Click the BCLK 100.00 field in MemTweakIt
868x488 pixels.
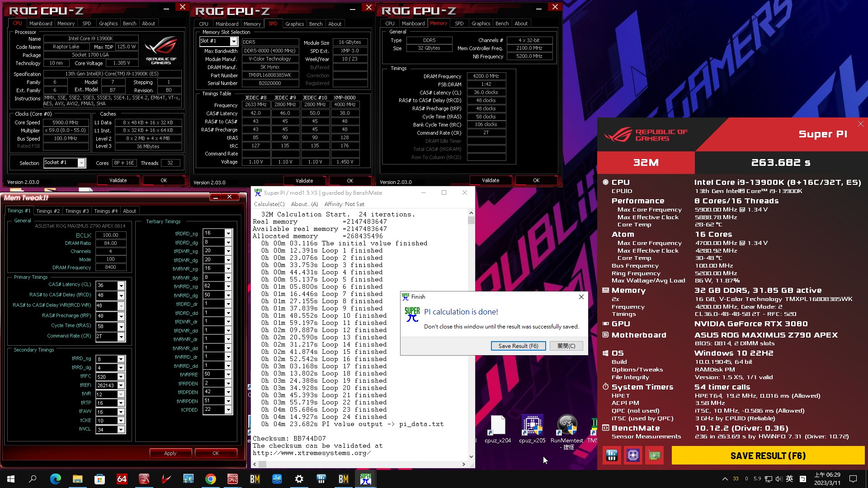click(x=110, y=235)
